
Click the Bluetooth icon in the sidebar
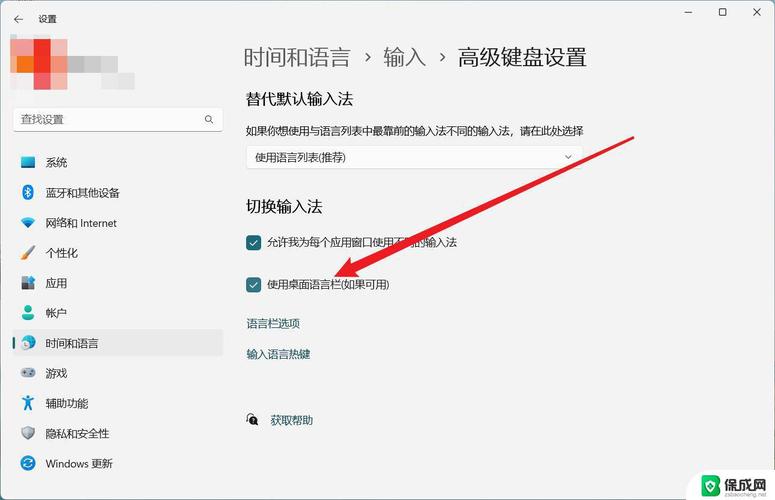[x=28, y=192]
